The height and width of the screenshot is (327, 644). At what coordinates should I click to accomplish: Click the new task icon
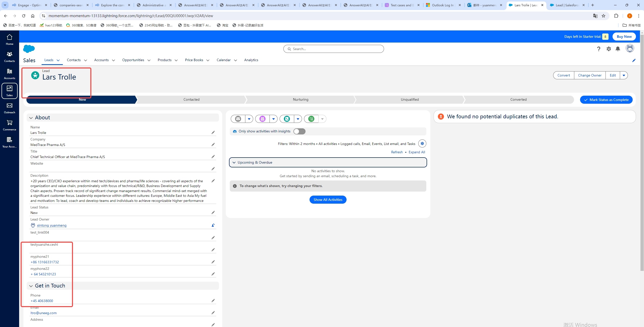[x=311, y=119]
